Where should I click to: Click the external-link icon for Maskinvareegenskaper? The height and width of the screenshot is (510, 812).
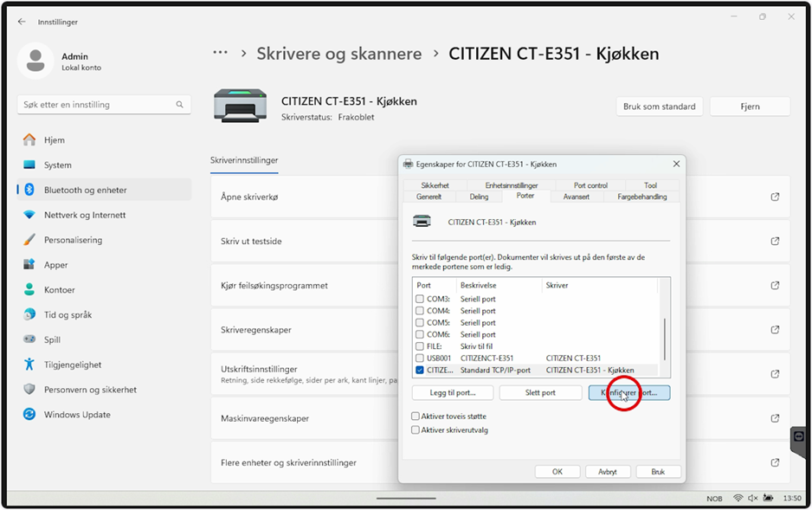(775, 418)
